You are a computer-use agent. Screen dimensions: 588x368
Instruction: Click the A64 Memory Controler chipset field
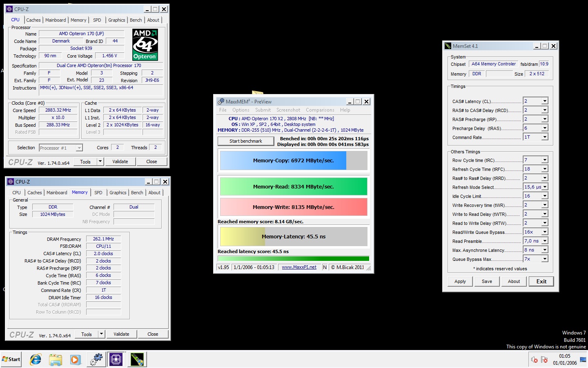click(x=493, y=64)
